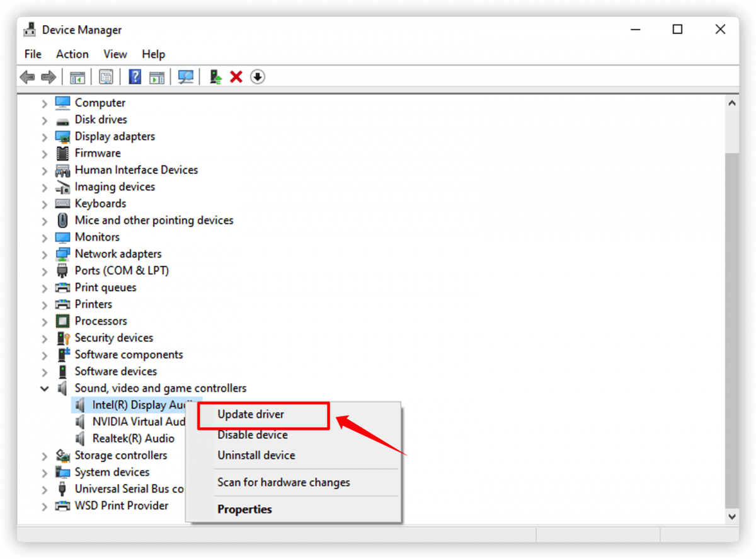This screenshot has height=559, width=756.
Task: Select the Software devices label
Action: pyautogui.click(x=116, y=371)
